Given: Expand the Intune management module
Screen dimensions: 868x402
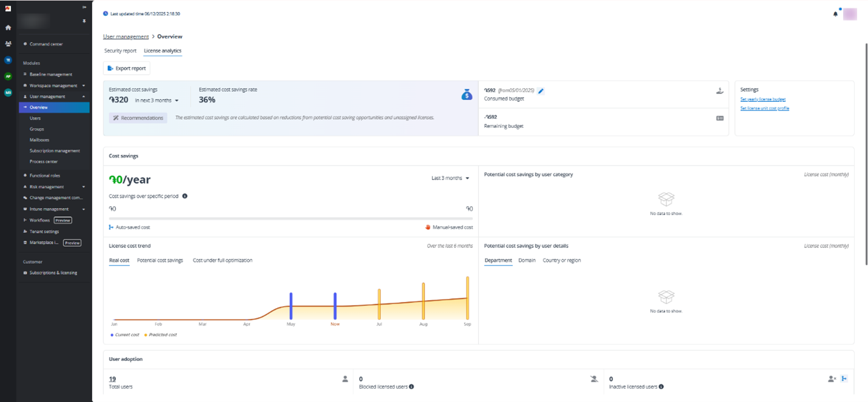Looking at the screenshot, I should (x=84, y=209).
